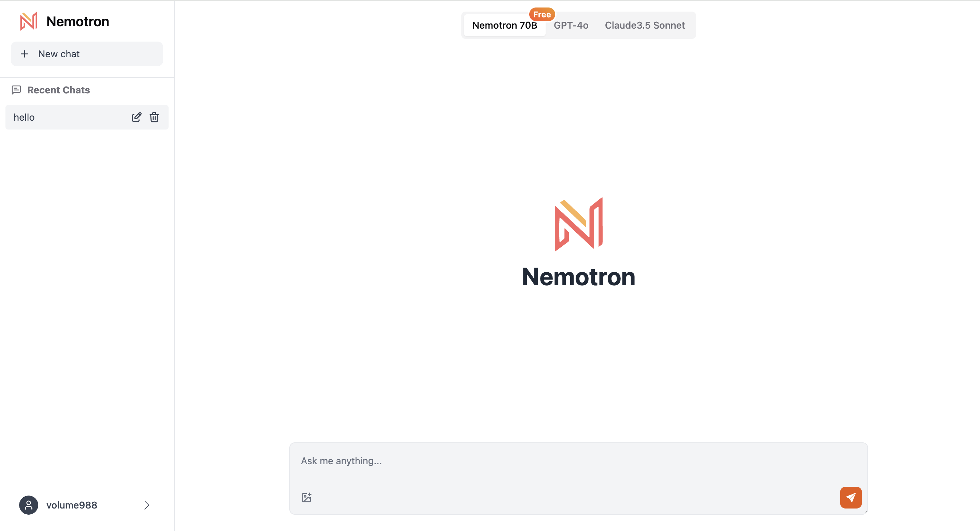Viewport: 980px width, 531px height.
Task: Select the Nemotron 70B tab
Action: 504,25
